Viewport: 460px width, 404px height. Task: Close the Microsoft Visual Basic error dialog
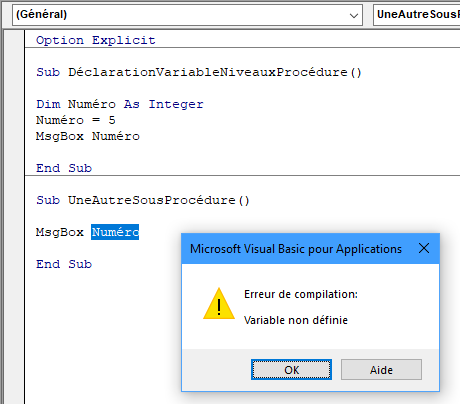[x=424, y=248]
